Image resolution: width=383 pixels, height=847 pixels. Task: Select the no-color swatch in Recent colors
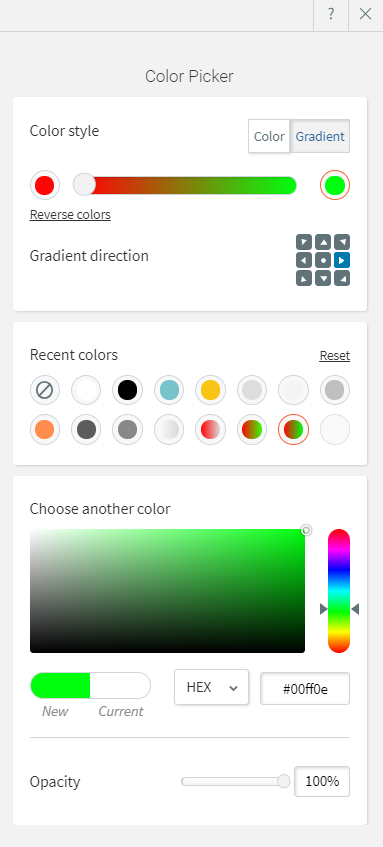(x=45, y=390)
